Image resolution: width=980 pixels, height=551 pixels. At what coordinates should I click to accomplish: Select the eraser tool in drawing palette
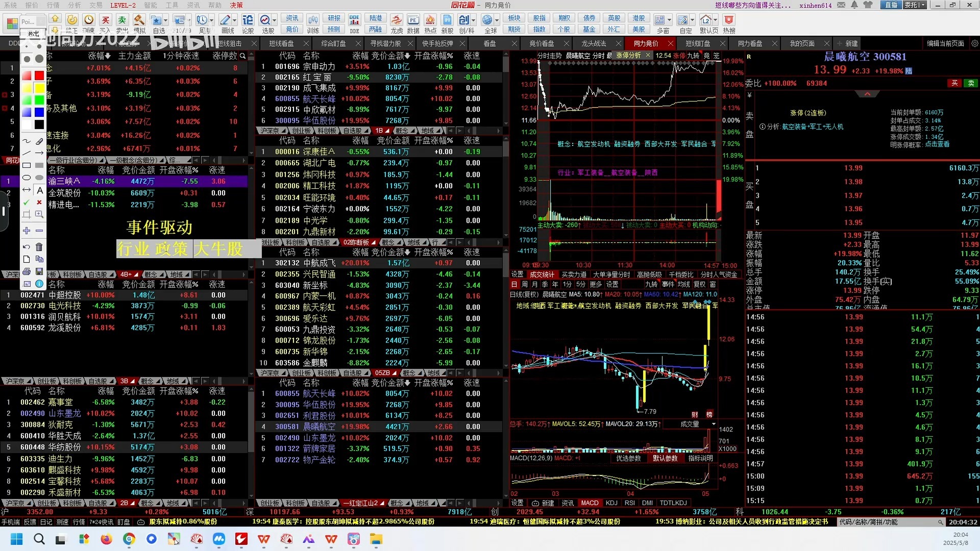point(39,141)
